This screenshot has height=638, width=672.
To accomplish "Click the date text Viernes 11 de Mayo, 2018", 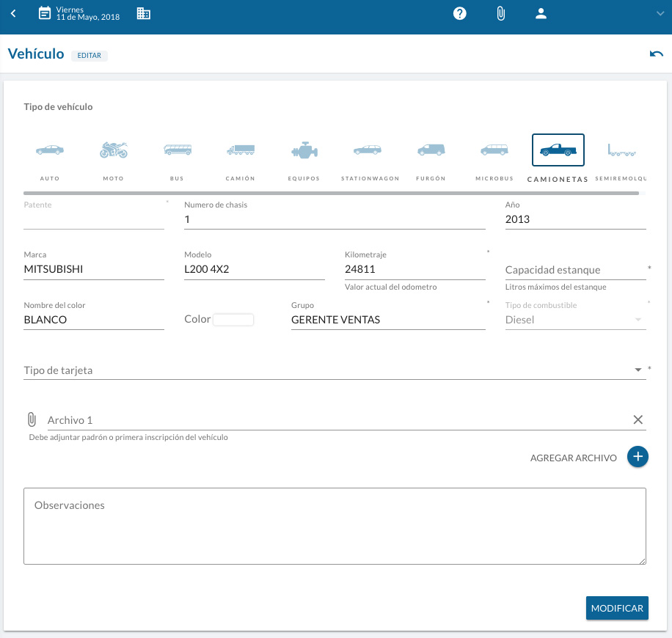I will click(x=88, y=13).
